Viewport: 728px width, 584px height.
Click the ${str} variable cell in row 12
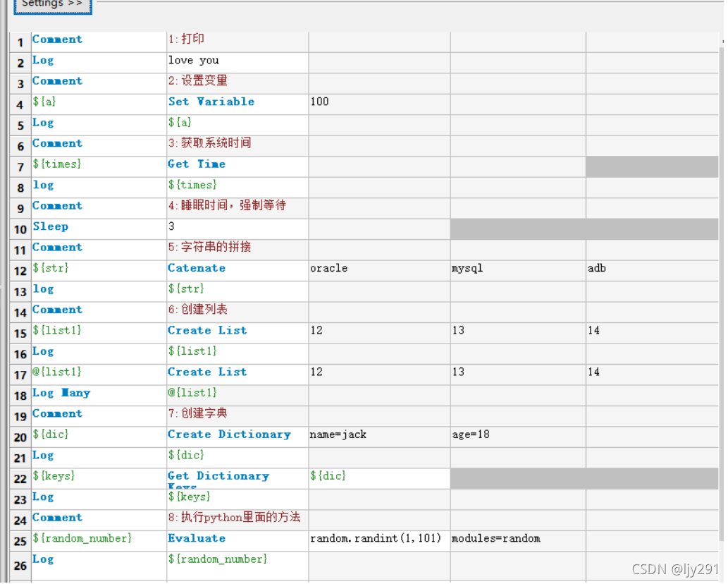99,270
